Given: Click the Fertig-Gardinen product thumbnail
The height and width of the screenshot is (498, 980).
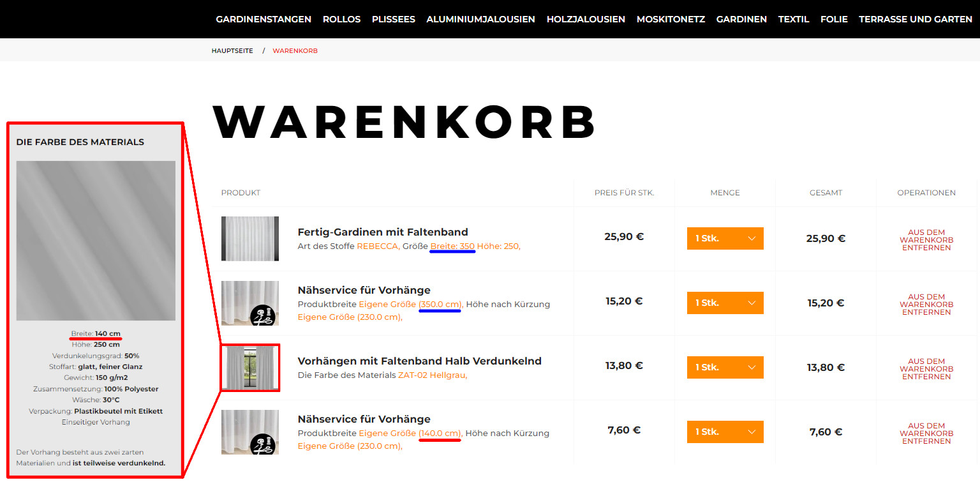Looking at the screenshot, I should (250, 238).
